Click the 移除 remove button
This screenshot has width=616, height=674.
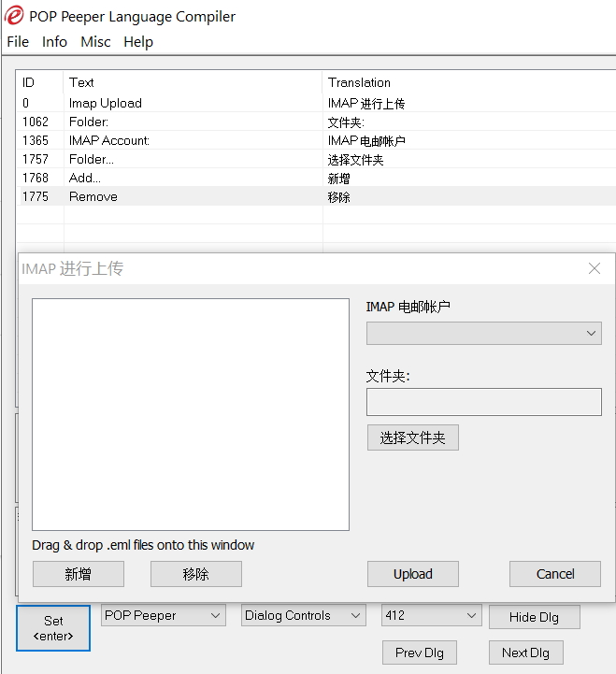click(196, 574)
